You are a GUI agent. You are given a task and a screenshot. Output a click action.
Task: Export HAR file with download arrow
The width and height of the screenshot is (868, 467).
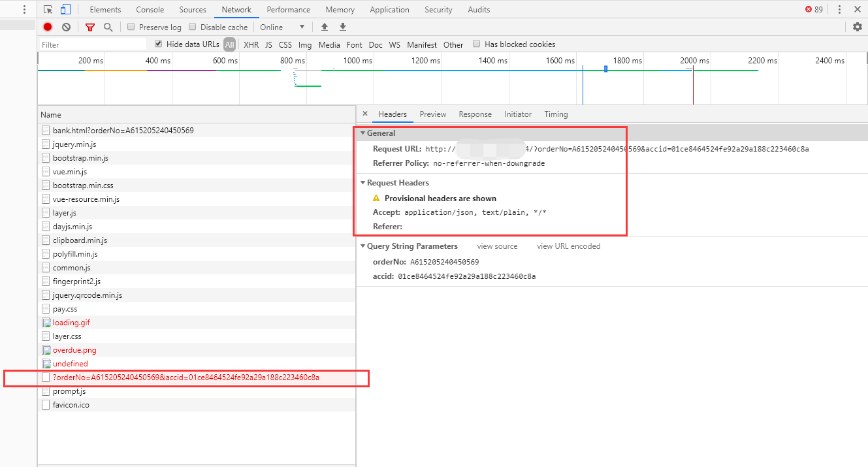(342, 27)
